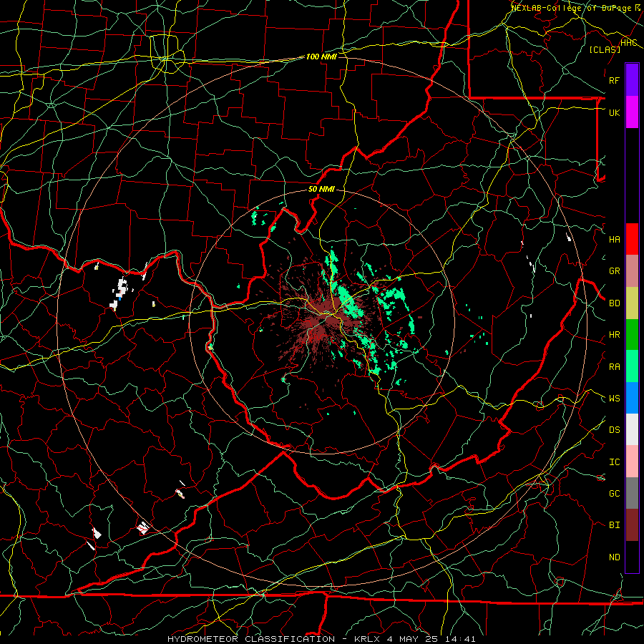Click the 50 NMI range ring label
The image size is (644, 644).
(x=321, y=189)
